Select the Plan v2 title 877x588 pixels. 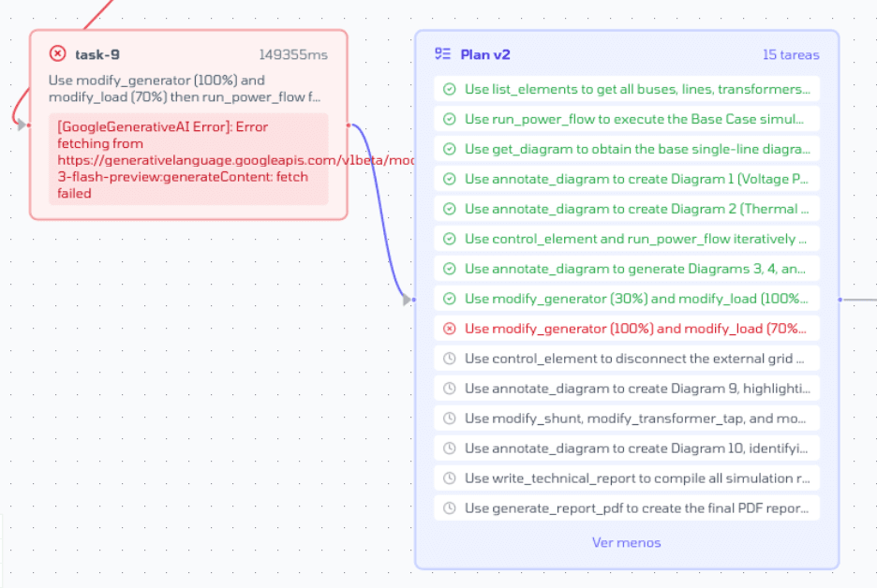click(485, 55)
